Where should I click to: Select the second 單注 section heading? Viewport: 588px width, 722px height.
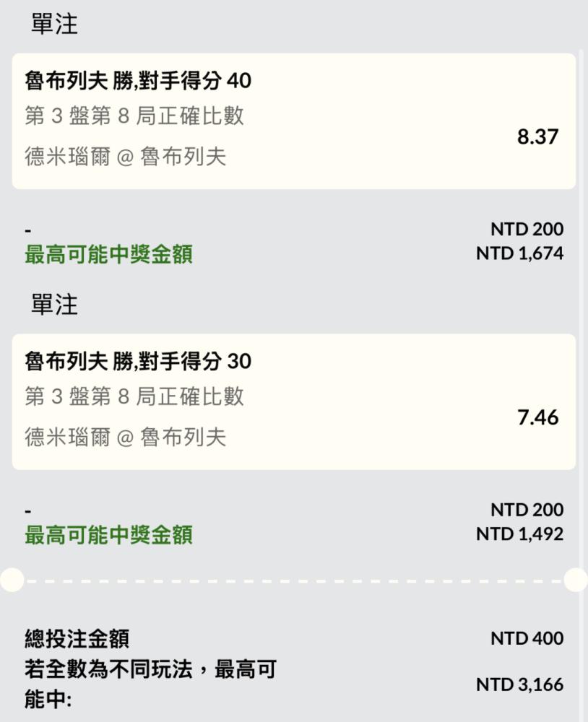click(54, 305)
